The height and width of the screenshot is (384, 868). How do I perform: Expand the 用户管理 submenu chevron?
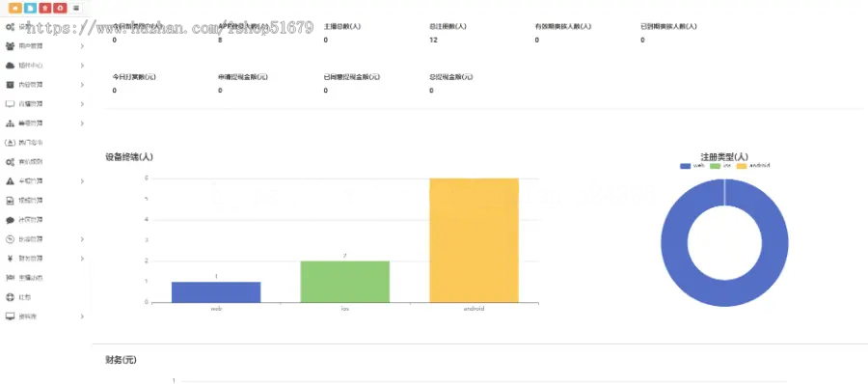(x=82, y=46)
